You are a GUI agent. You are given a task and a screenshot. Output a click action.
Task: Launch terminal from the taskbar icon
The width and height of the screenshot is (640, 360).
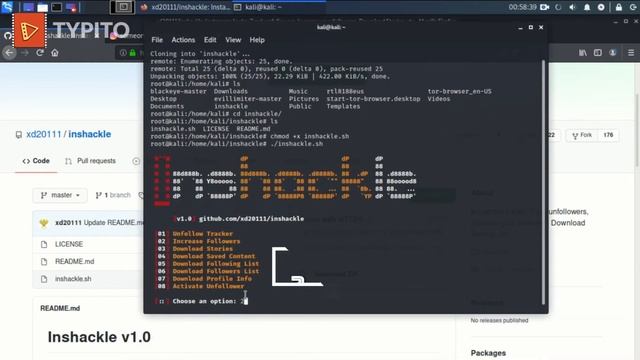click(x=57, y=7)
